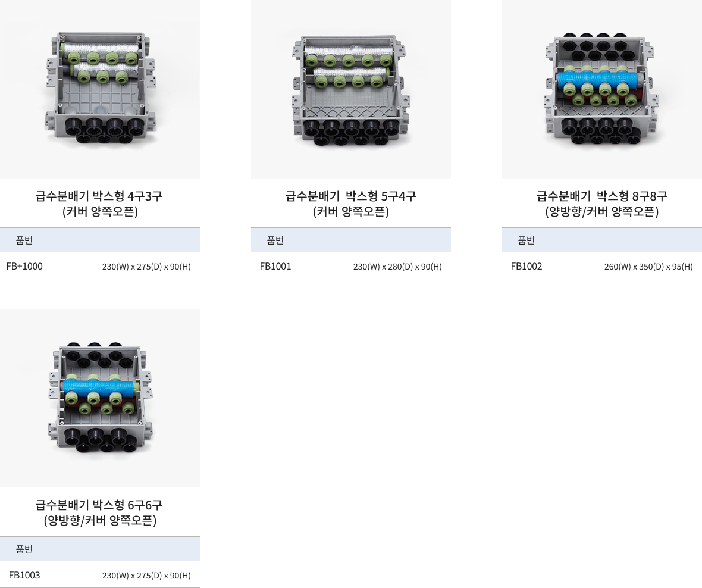702x588 pixels.
Task: Click the FB1003 dimensions text
Action: pos(146,576)
